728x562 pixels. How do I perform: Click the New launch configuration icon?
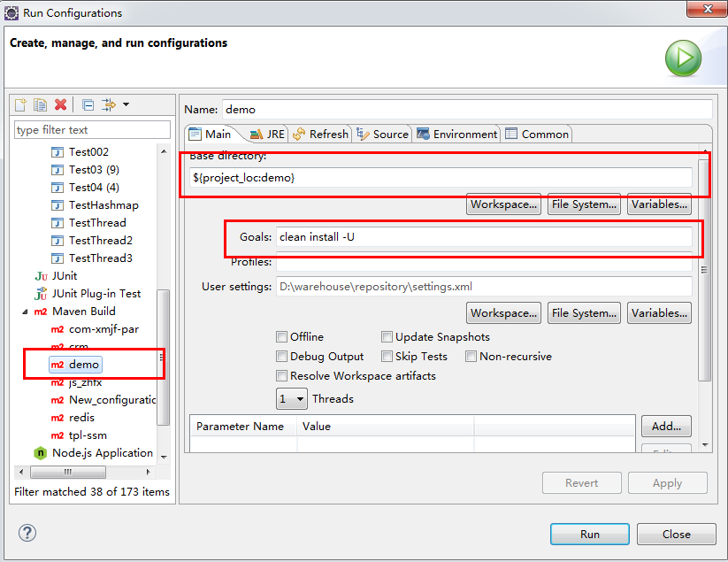21,105
